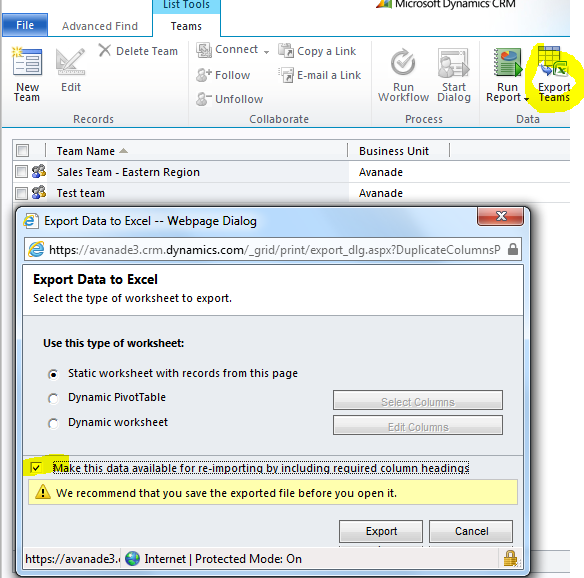Click the Cancel button in dialog
584x578 pixels.
(471, 531)
